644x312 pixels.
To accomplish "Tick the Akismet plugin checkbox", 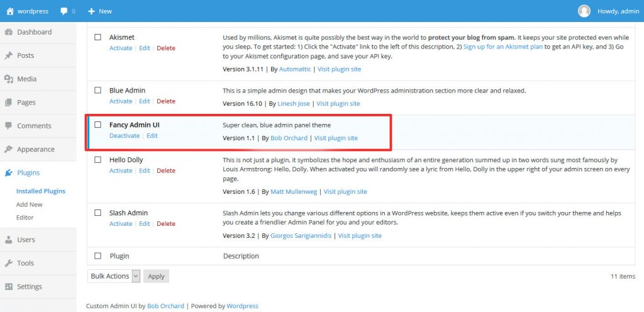I will pos(97,37).
